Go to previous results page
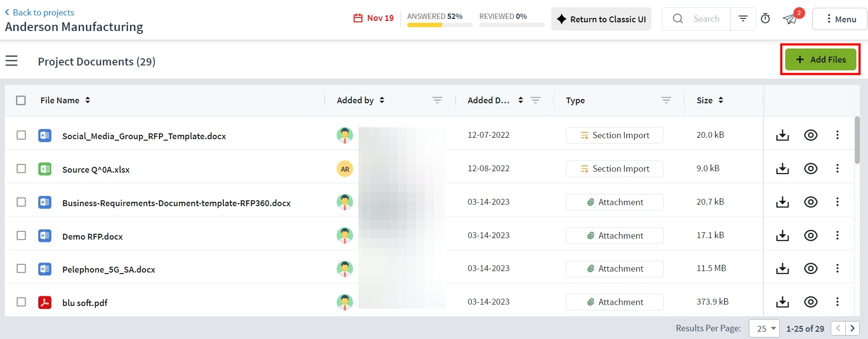Viewport: 868px width, 339px height. click(838, 328)
